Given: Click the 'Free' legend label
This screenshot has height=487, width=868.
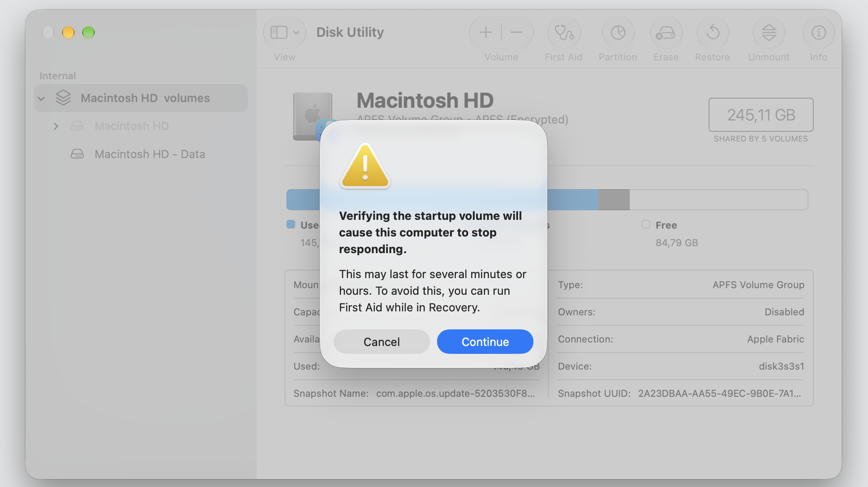Looking at the screenshot, I should (x=666, y=225).
